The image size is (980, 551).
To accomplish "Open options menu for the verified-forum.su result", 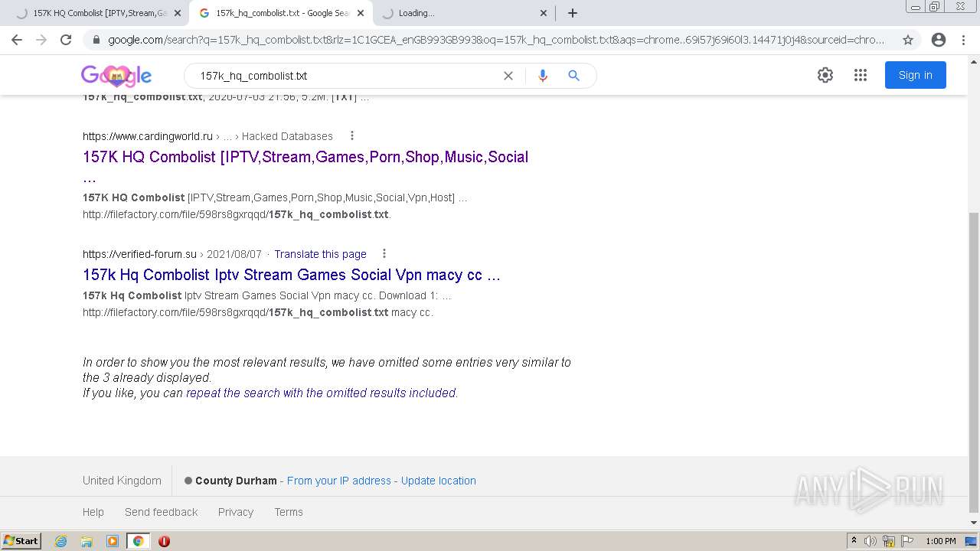I will [x=384, y=254].
